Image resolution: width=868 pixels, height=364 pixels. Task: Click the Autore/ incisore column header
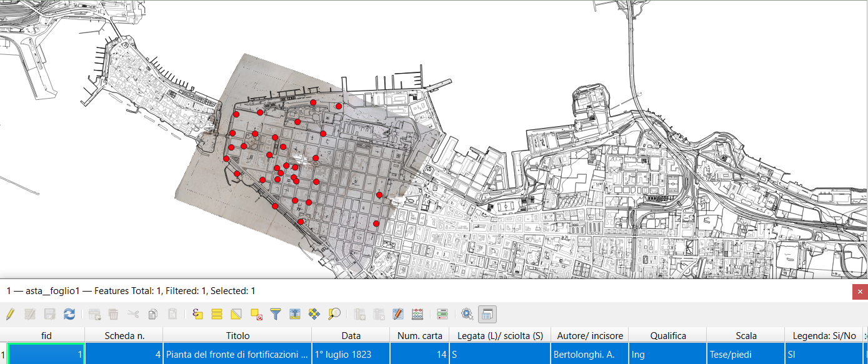(x=589, y=336)
